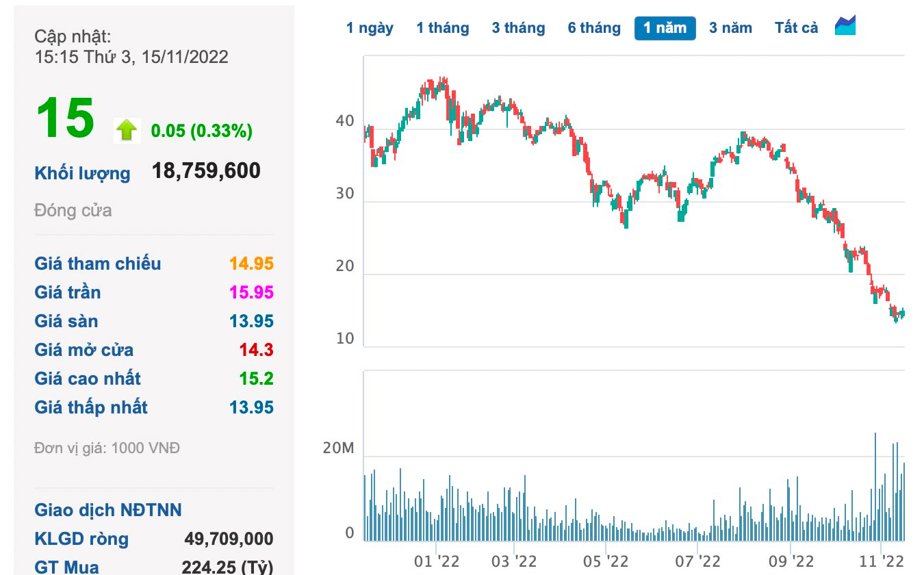
Task: Click the 09 '22 date axis label
Action: pos(791,561)
